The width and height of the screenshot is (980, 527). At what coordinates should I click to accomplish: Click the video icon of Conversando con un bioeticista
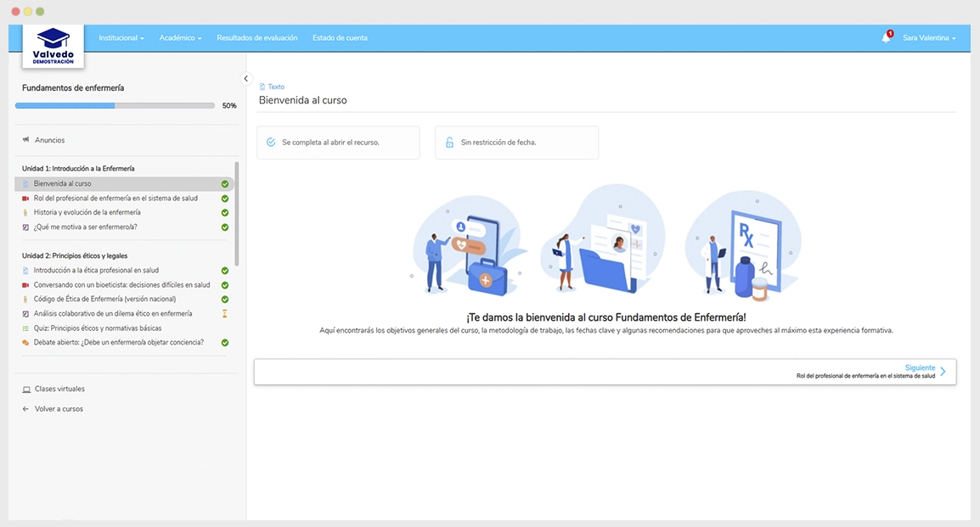click(25, 285)
